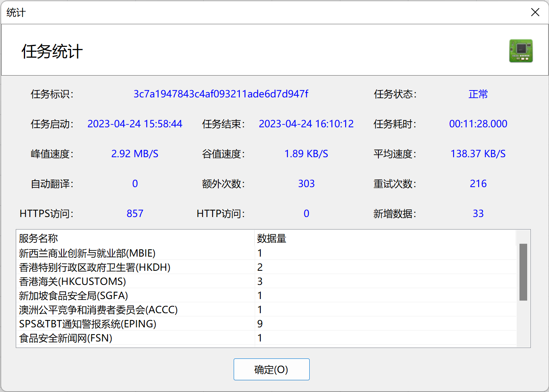Click the data count 1 for MBIE row

point(260,253)
